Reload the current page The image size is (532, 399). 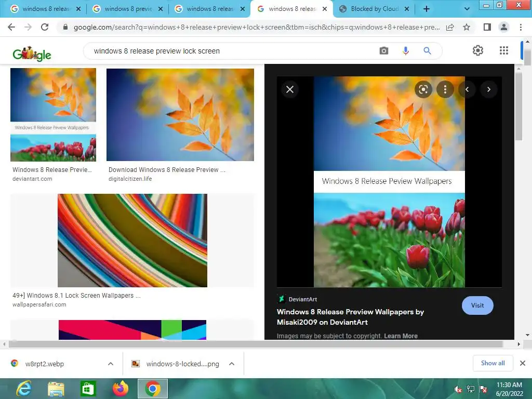[x=45, y=27]
